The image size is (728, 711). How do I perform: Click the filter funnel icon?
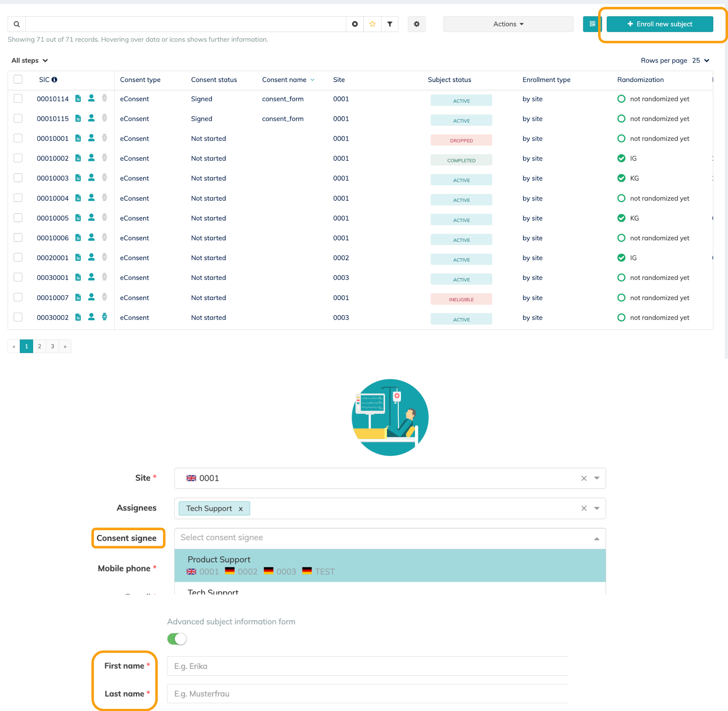point(390,24)
